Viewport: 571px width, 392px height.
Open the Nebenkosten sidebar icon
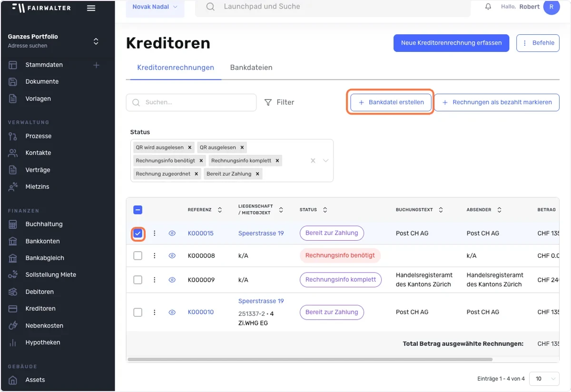click(13, 325)
